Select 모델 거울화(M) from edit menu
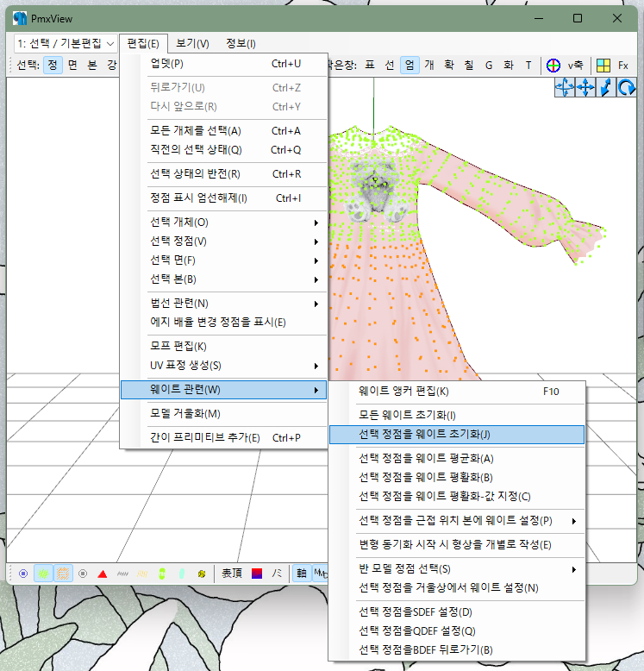The height and width of the screenshot is (671, 644). pyautogui.click(x=185, y=413)
